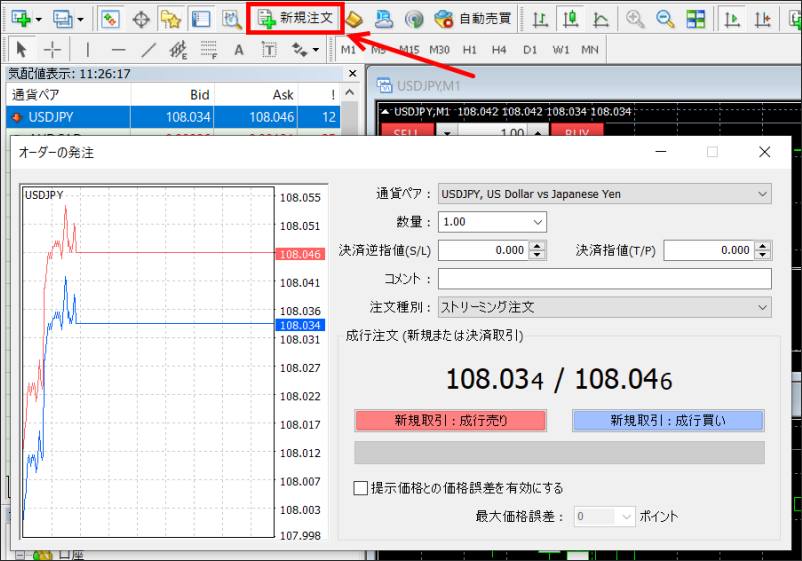Click the コメント input field

(605, 279)
